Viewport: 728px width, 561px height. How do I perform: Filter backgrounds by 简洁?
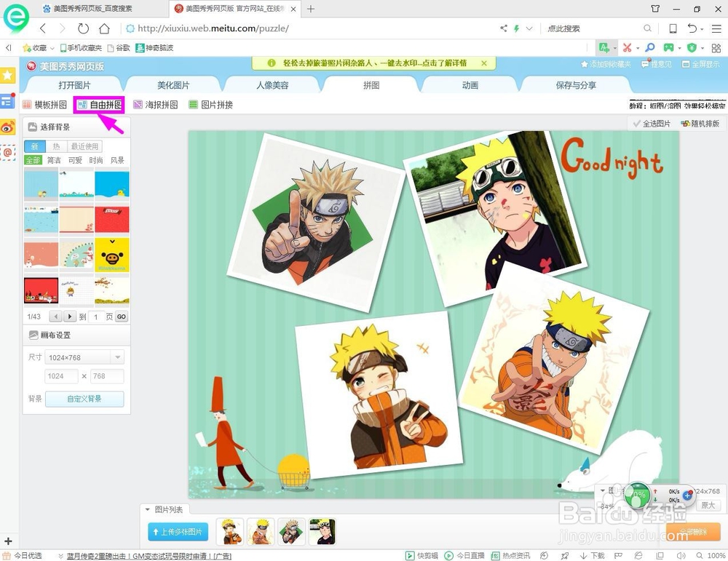[x=54, y=160]
